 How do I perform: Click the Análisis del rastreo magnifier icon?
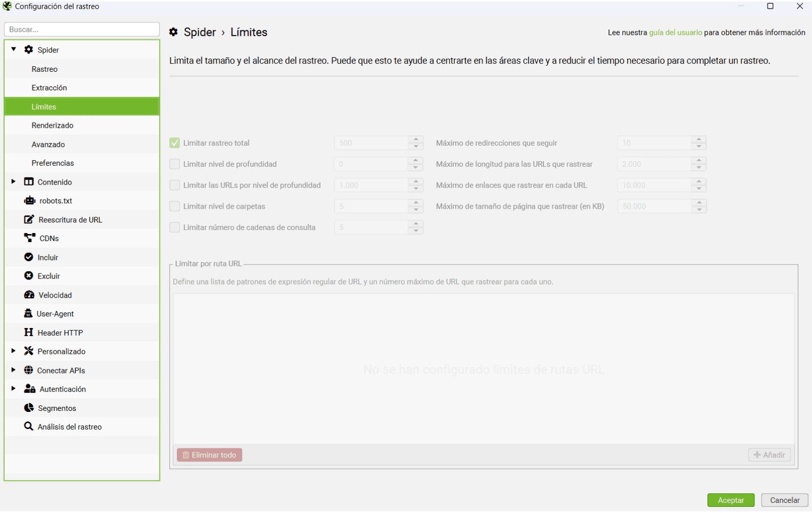click(x=29, y=427)
